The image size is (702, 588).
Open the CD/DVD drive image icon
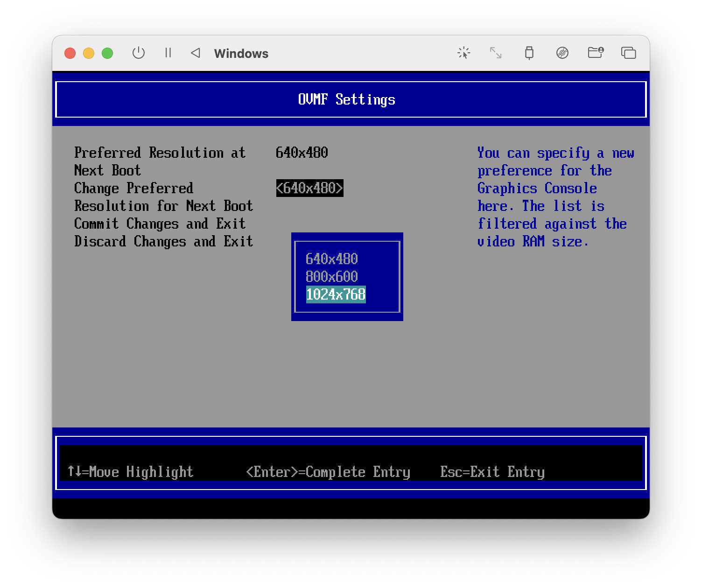[x=562, y=53]
